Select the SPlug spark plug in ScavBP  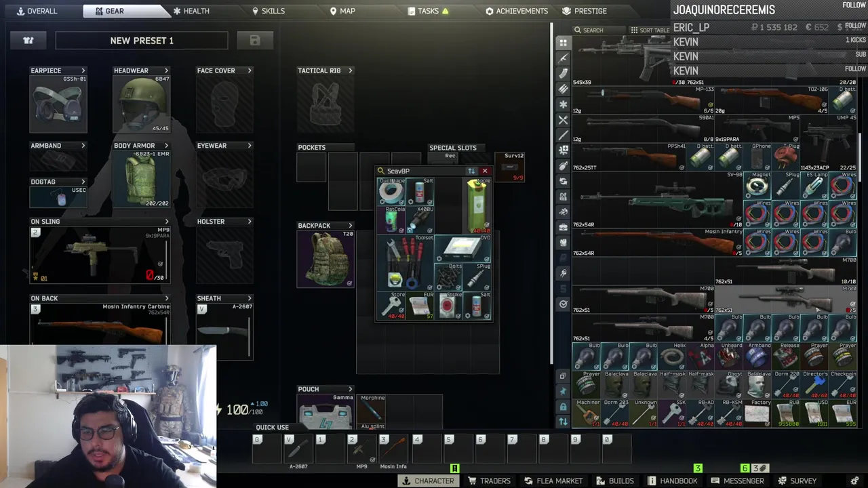[x=477, y=277]
